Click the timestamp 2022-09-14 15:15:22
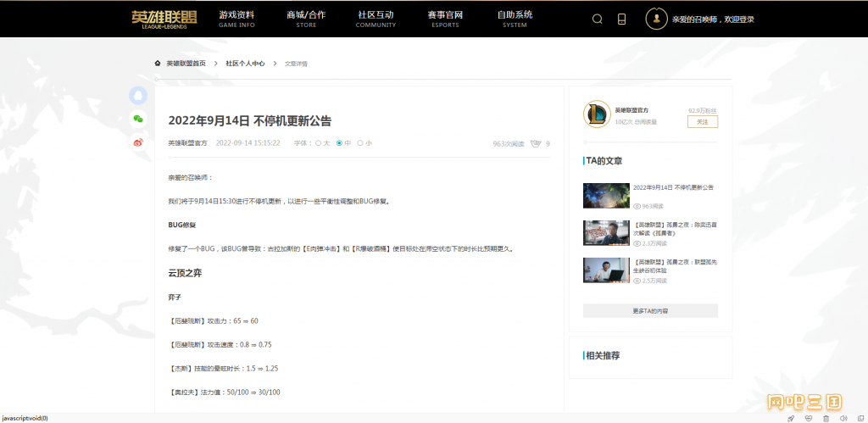The image size is (868, 423). point(248,143)
